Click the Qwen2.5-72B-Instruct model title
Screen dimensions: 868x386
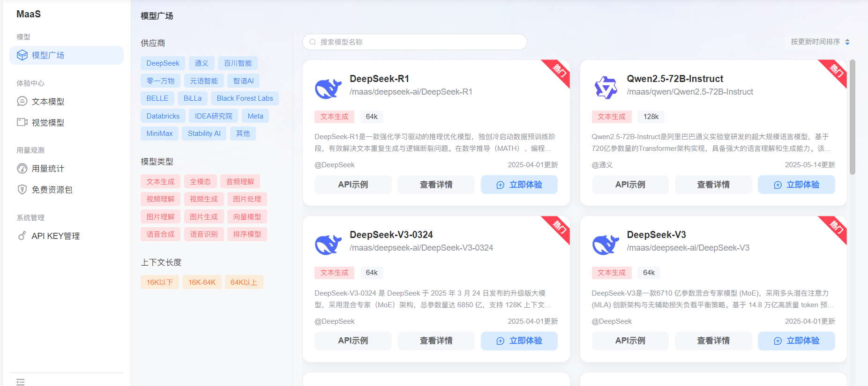(675, 79)
